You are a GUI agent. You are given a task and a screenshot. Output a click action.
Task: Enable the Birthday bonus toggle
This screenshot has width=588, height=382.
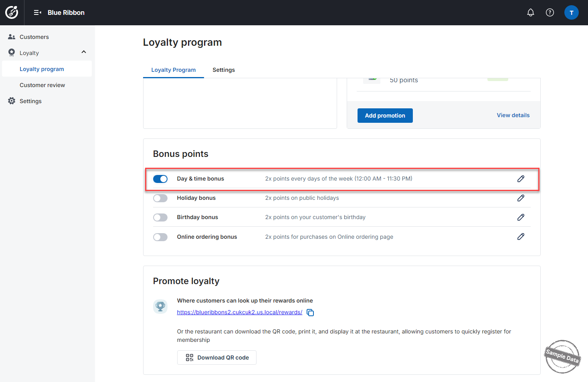[160, 217]
